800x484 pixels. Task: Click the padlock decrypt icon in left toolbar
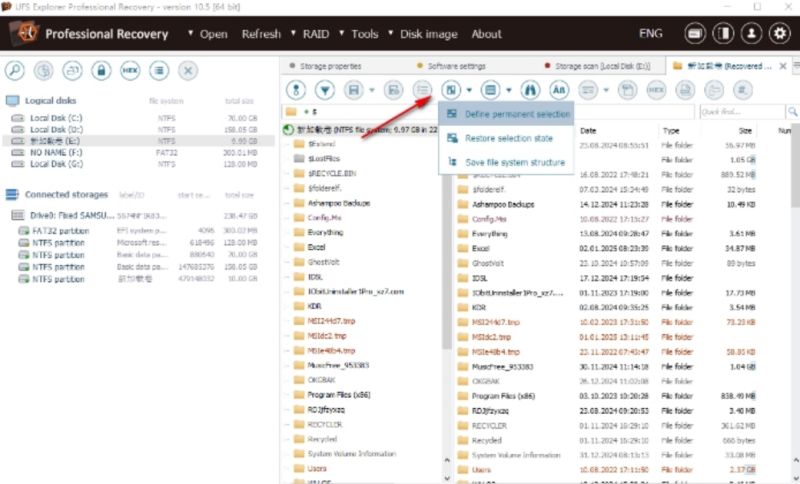[101, 70]
